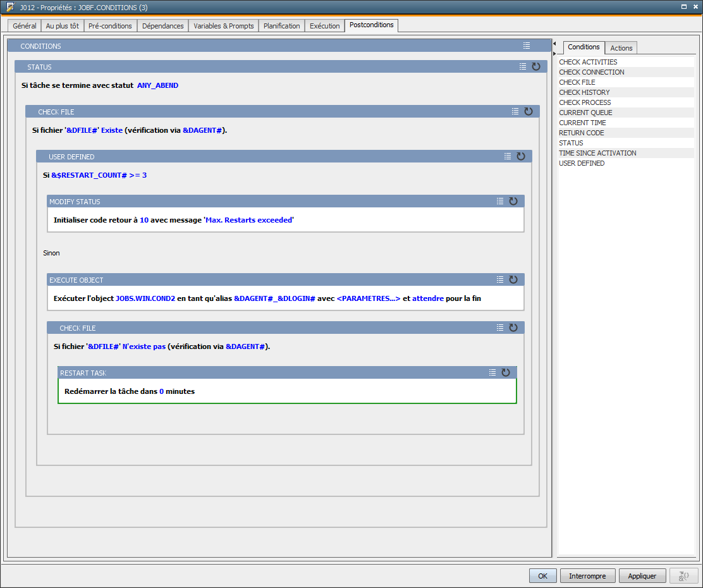This screenshot has width=703, height=588.
Task: Click reset arrow of the CHECK FILE 'N'existe pas' block
Action: pos(513,328)
